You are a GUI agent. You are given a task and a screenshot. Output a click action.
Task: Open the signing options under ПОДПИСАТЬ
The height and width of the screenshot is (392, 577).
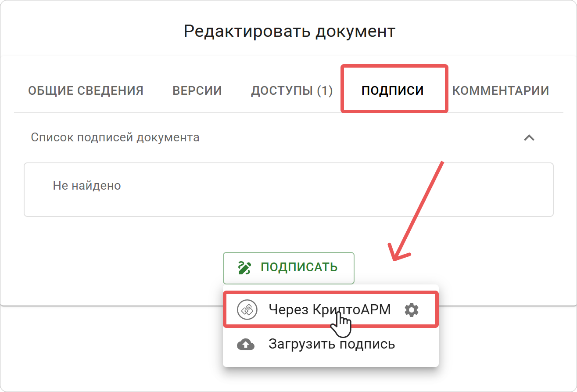pyautogui.click(x=288, y=268)
